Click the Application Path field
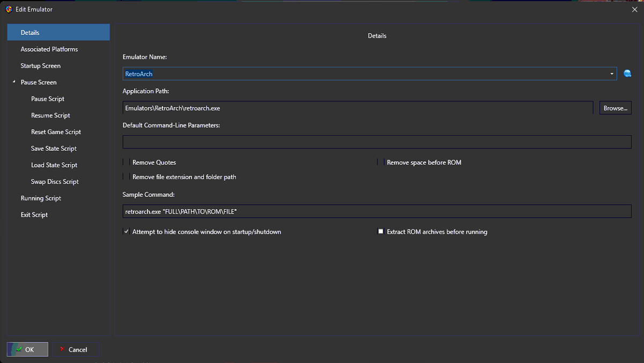 (358, 108)
